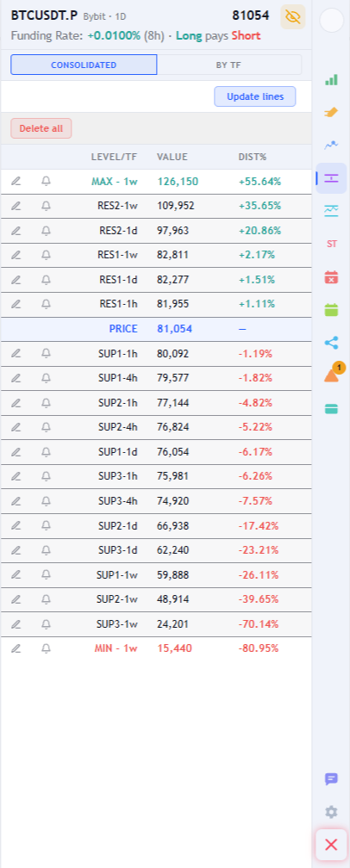Click the VALUE column header
Image resolution: width=350 pixels, height=868 pixels.
click(172, 158)
